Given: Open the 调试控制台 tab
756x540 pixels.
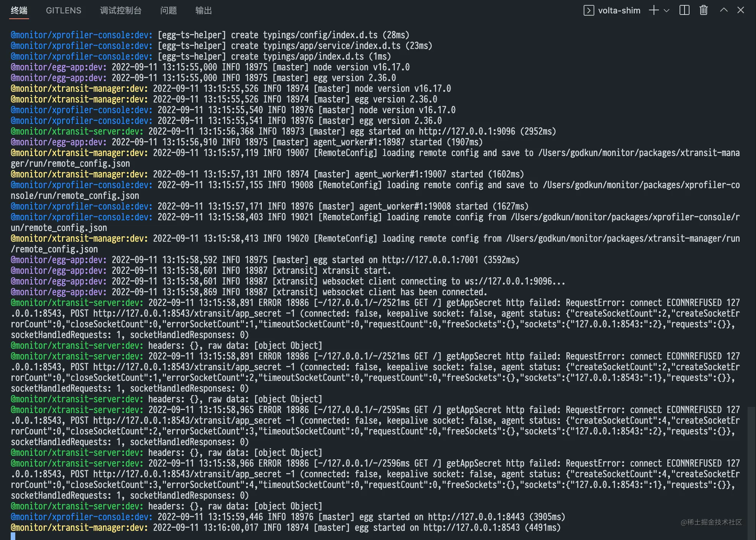Looking at the screenshot, I should coord(121,11).
